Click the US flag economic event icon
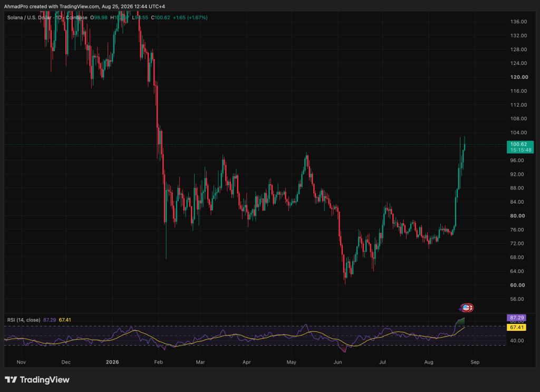 coord(466,307)
